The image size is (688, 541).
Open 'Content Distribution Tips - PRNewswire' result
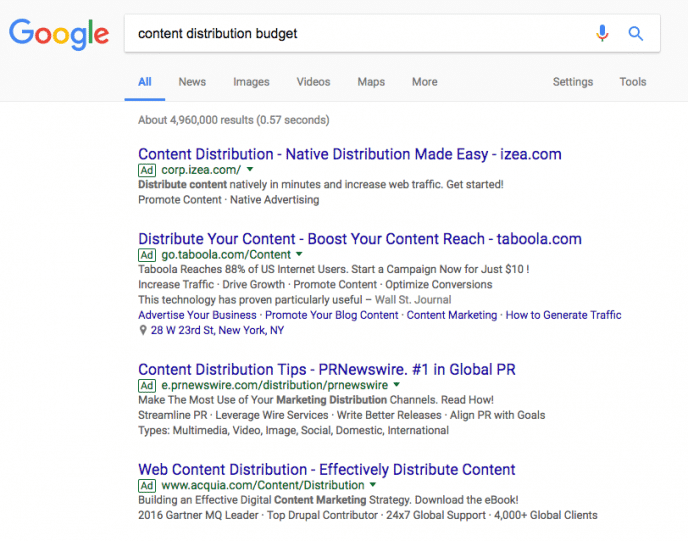(x=327, y=370)
